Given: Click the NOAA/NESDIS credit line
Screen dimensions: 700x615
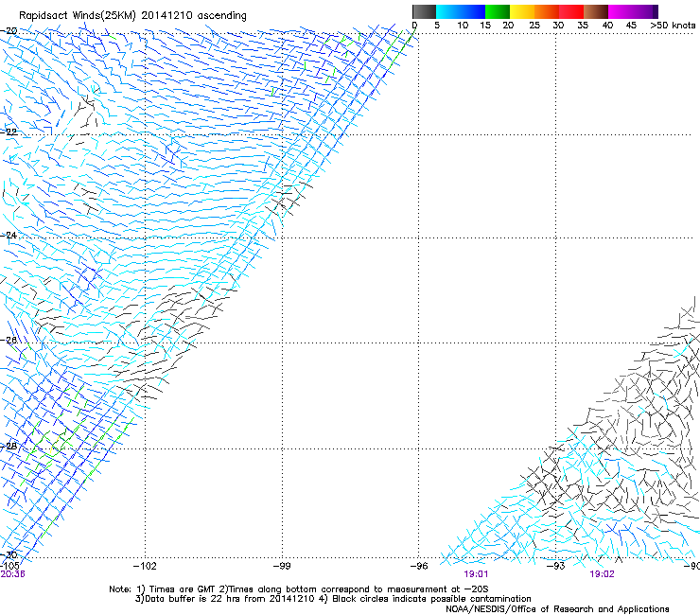Looking at the screenshot, I should (557, 609).
